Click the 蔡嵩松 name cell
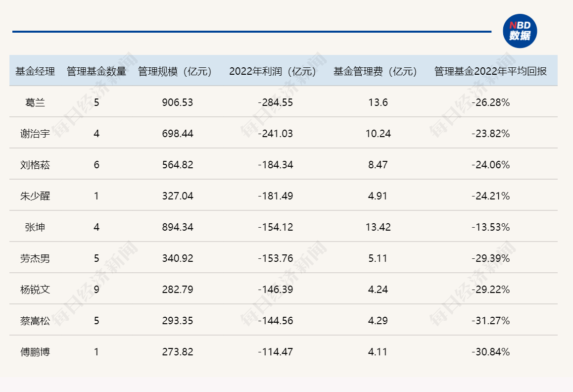 click(x=35, y=321)
